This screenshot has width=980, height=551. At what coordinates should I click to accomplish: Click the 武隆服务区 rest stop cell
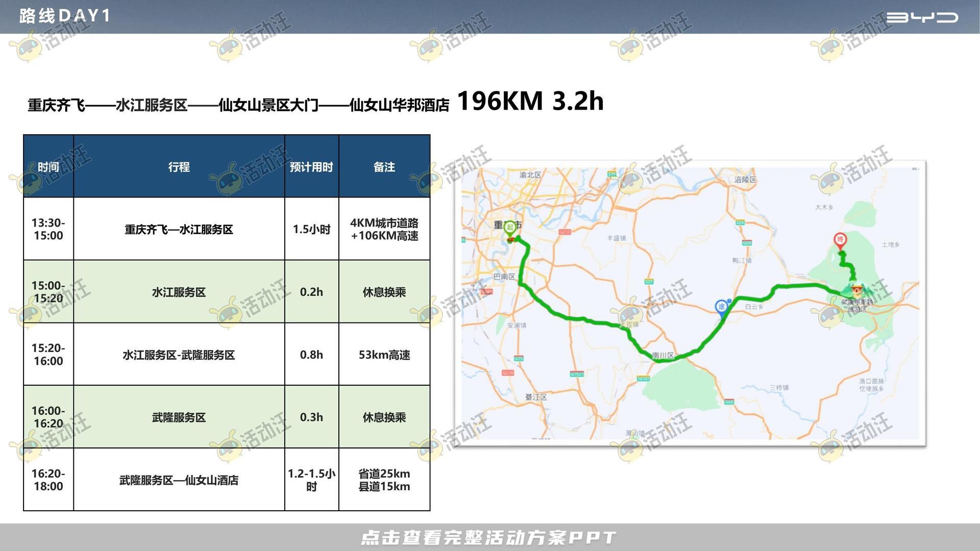[x=179, y=417]
